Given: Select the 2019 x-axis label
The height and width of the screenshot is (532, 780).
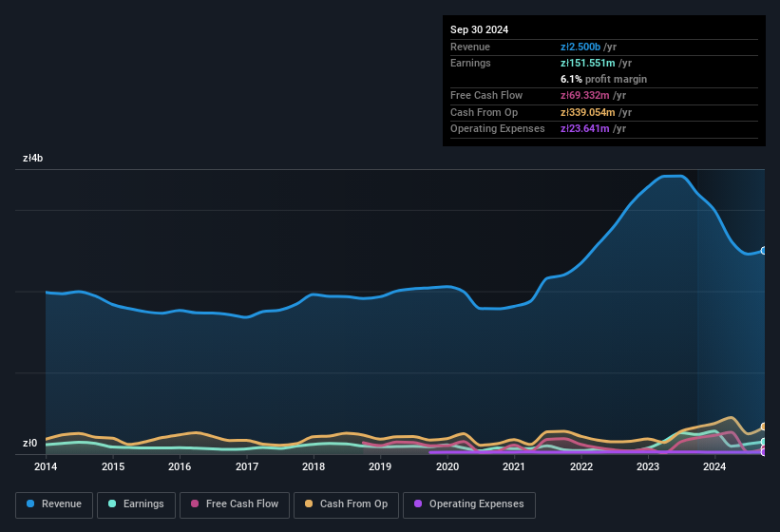Looking at the screenshot, I should pyautogui.click(x=380, y=466).
